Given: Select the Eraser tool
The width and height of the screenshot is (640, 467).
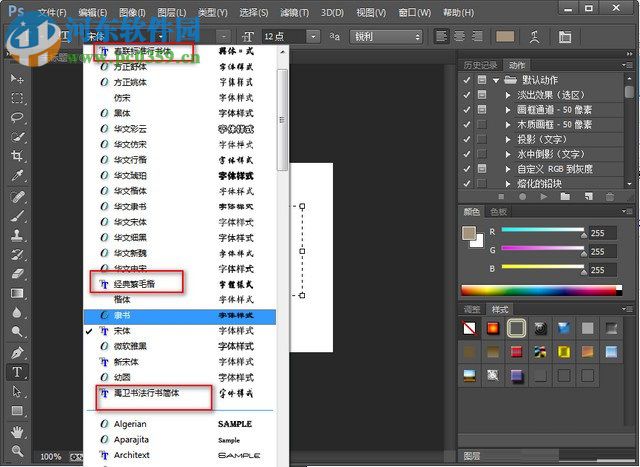Looking at the screenshot, I should point(17,274).
